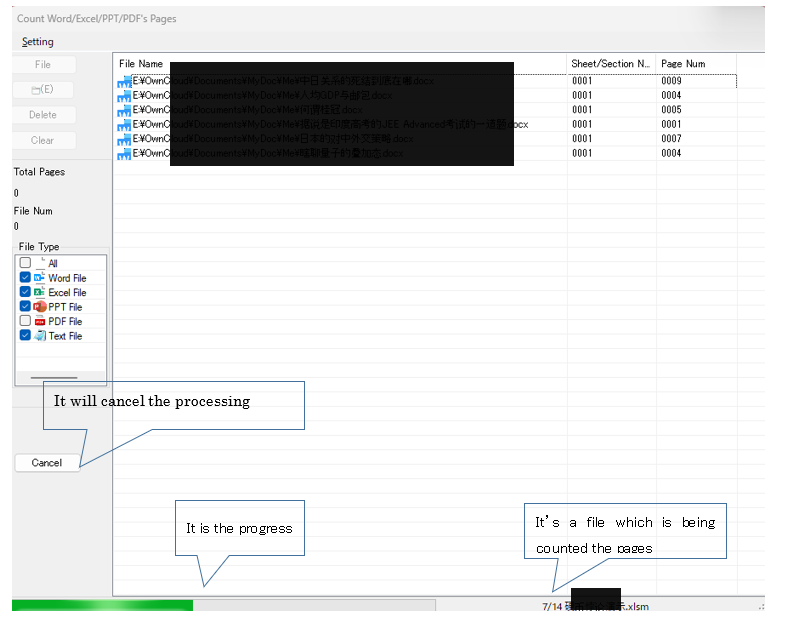Viewport: 789px width, 633px height.
Task: Uncheck the Word File checkbox
Action: point(25,277)
